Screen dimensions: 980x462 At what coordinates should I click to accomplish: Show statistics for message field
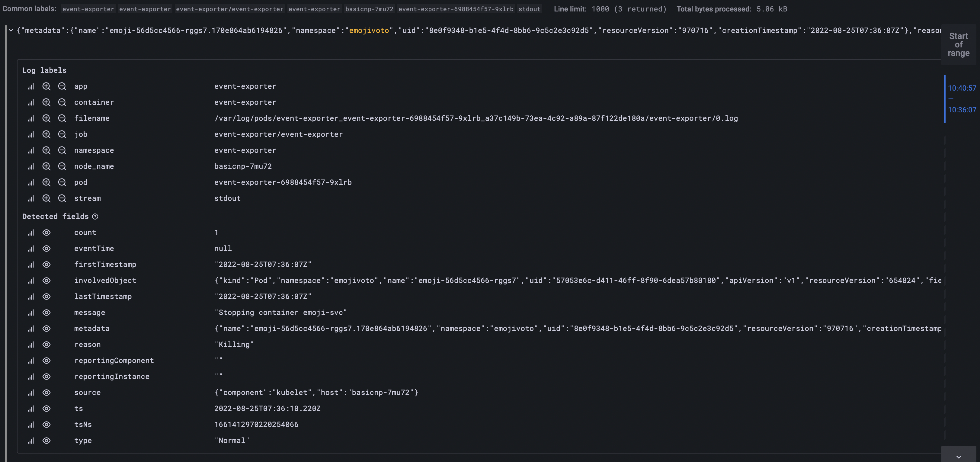(31, 313)
